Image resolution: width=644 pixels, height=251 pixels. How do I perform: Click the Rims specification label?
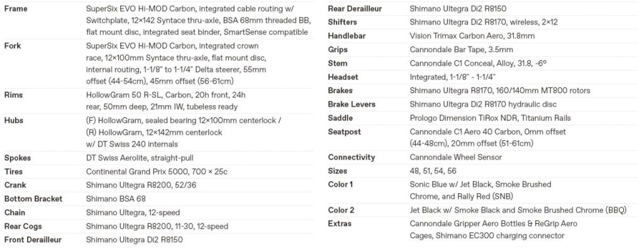point(13,95)
